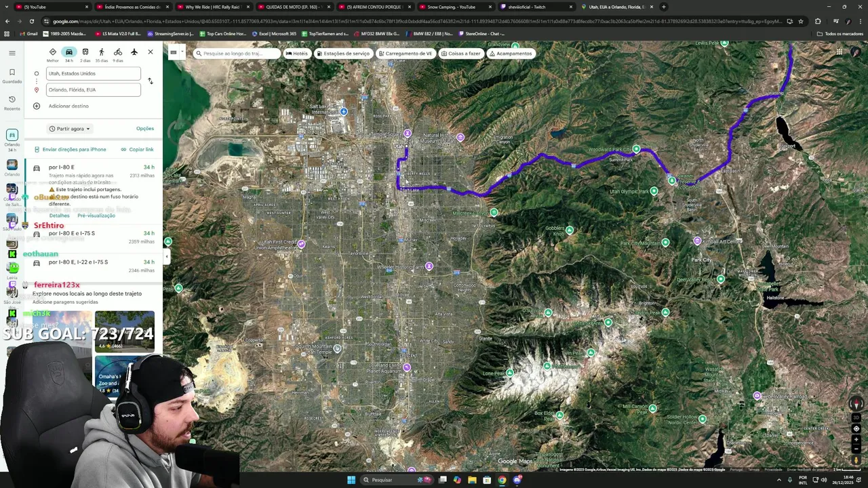Open the Todos os marcadores folder
Viewport: 868px width, 488px height.
click(x=840, y=33)
